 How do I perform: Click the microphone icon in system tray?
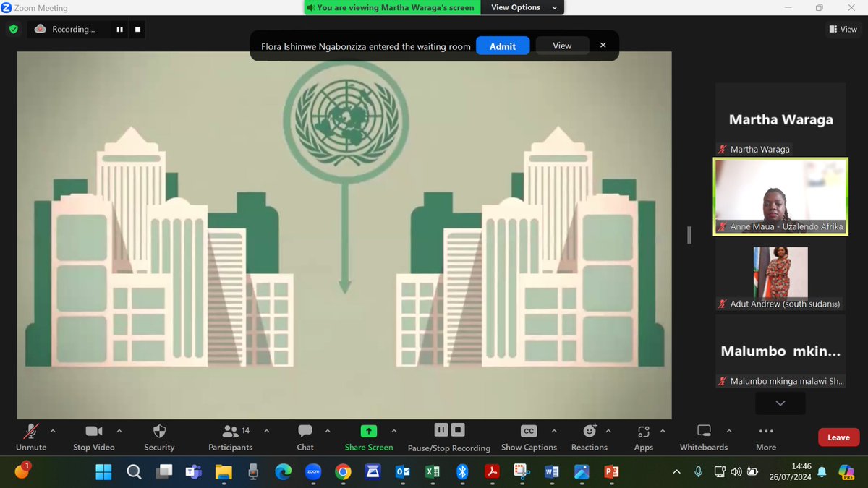point(698,472)
